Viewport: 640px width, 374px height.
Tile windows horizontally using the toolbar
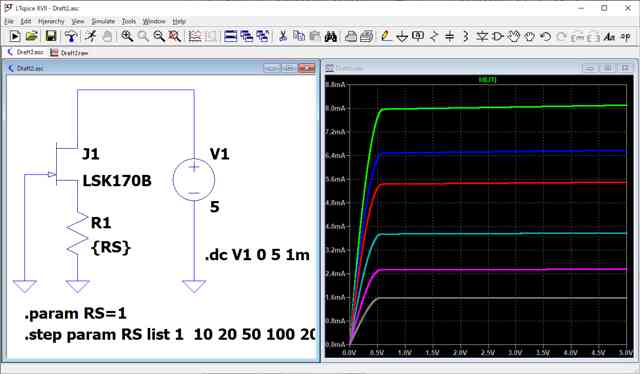(230, 36)
